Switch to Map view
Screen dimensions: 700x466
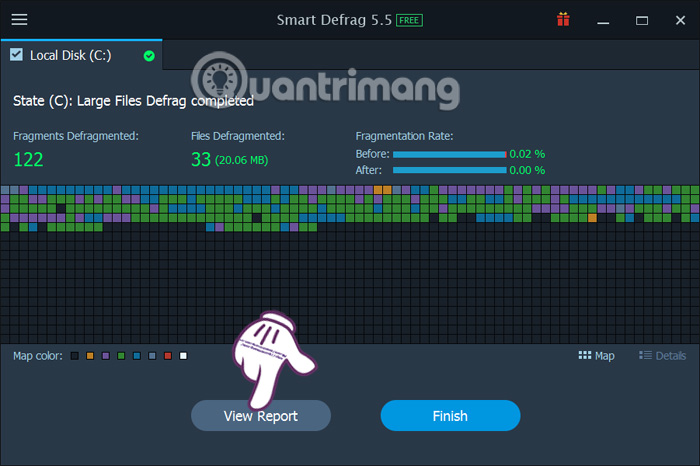click(596, 356)
